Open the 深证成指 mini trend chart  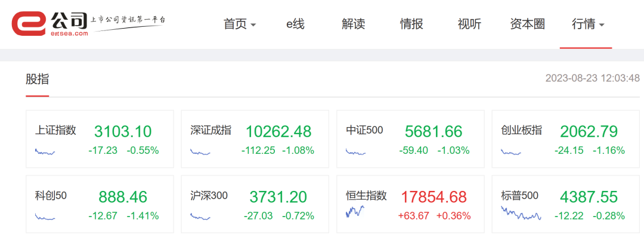(x=200, y=152)
